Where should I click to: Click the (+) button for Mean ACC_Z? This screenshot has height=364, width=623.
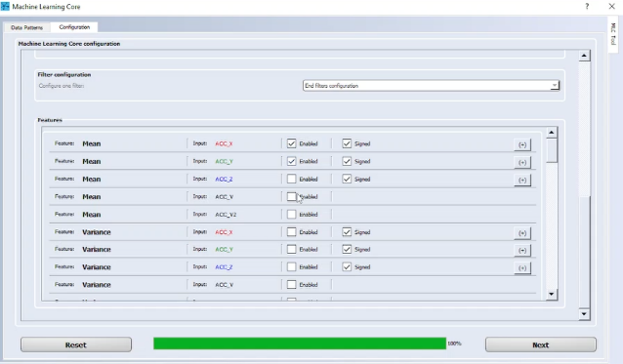[522, 180]
